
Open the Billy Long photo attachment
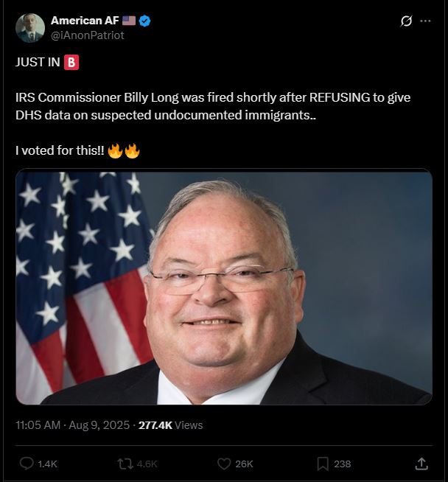pos(224,287)
